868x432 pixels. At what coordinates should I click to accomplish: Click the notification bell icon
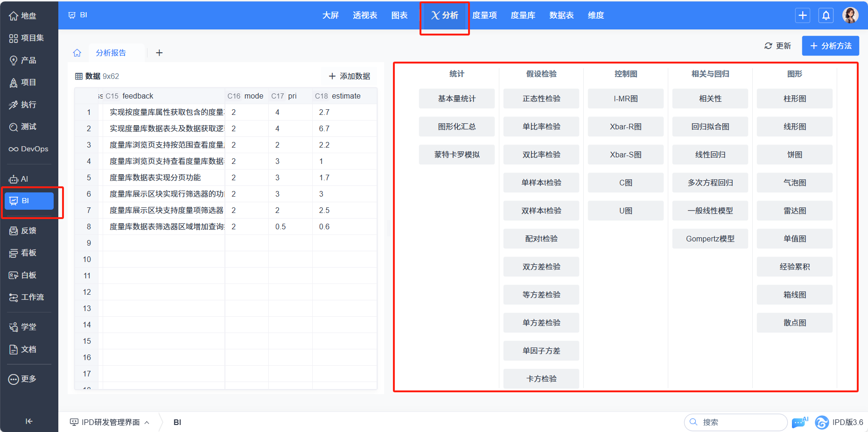coord(826,15)
